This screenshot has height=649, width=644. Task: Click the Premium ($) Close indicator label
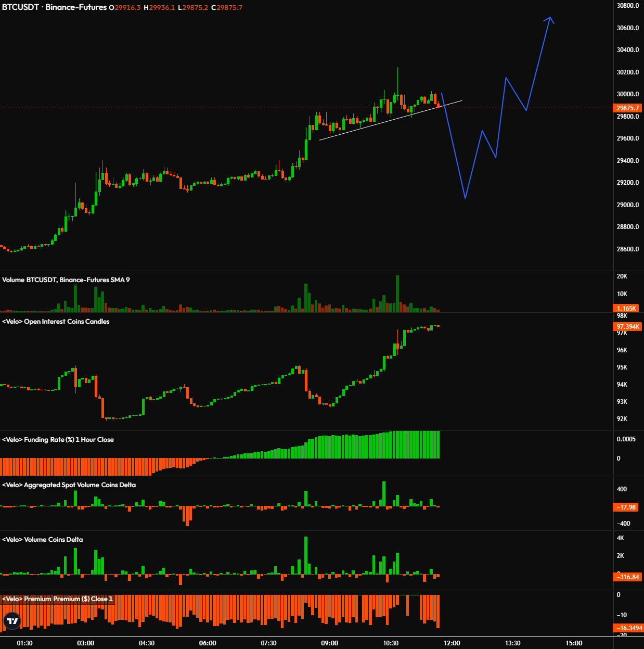point(58,599)
